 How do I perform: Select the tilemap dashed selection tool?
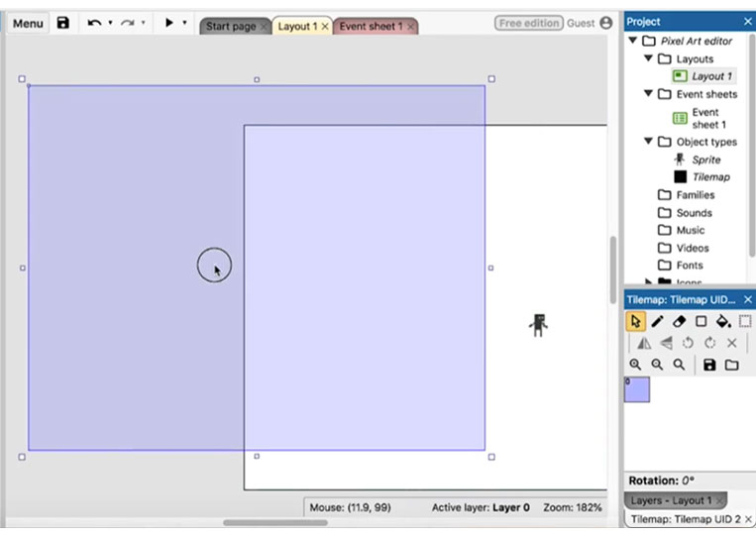(745, 321)
